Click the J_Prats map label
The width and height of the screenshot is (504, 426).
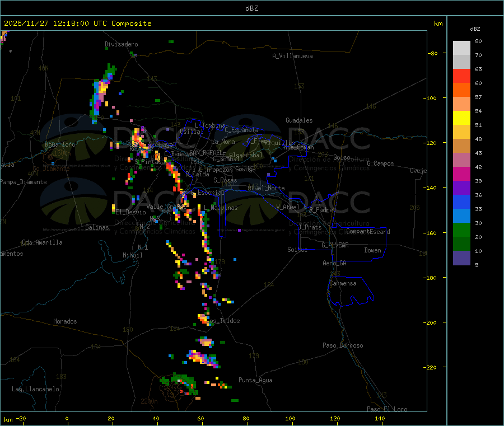click(310, 227)
